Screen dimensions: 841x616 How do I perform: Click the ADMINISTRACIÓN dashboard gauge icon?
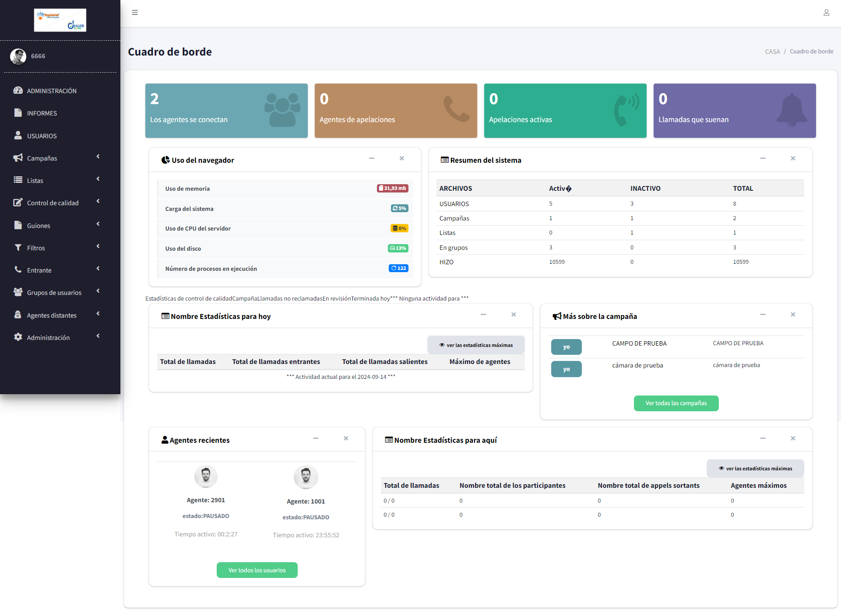[x=18, y=91]
